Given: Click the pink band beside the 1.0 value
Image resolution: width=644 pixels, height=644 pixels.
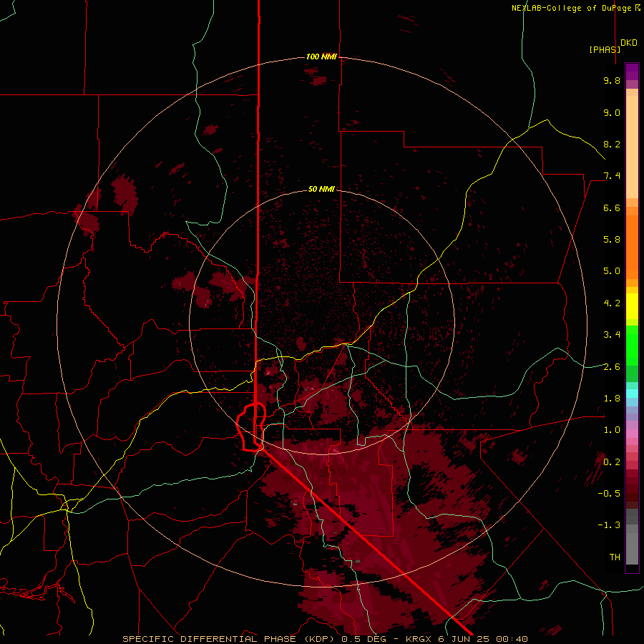Looking at the screenshot, I should pos(632,434).
